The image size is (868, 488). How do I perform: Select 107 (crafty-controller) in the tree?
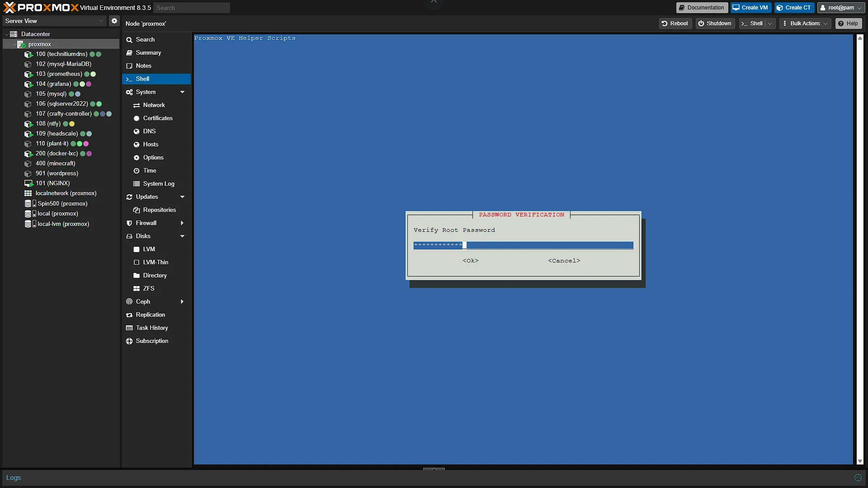(61, 114)
